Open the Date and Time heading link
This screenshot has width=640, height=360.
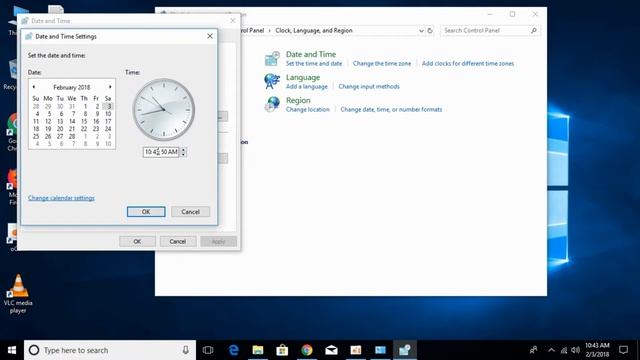point(311,54)
